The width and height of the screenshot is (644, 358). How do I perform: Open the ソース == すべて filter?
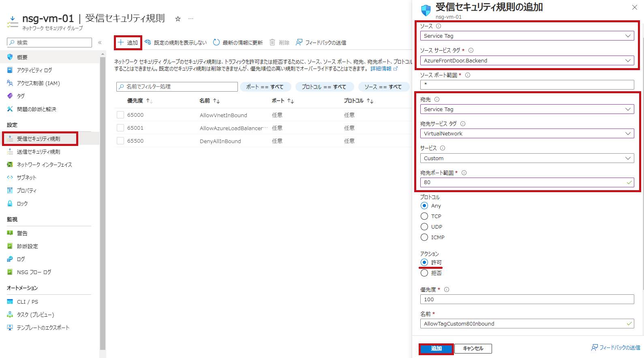[383, 87]
